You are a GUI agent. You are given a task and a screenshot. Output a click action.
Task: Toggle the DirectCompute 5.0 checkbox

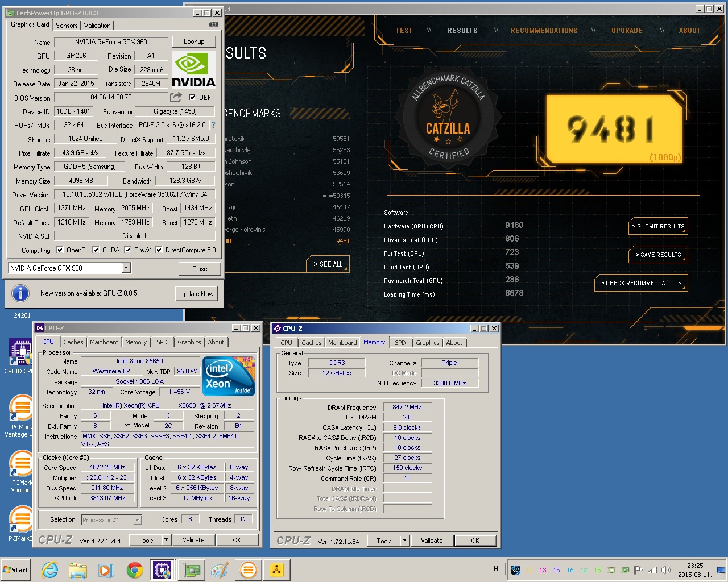tap(159, 250)
